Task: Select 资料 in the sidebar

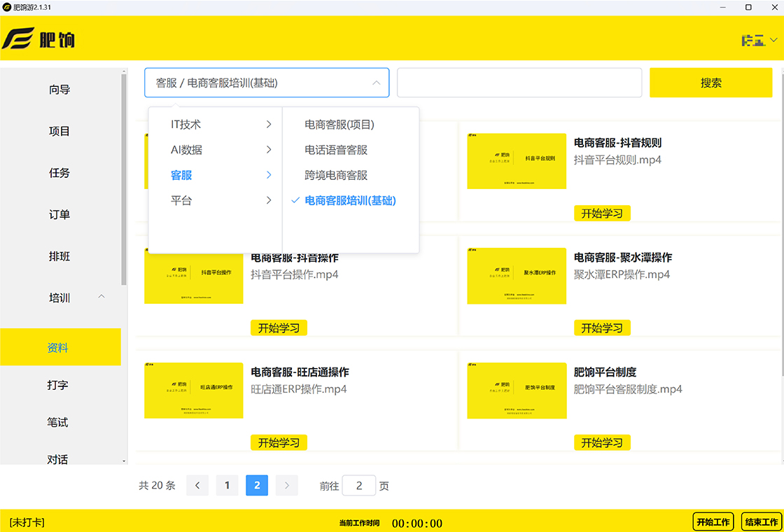Action: (x=60, y=347)
